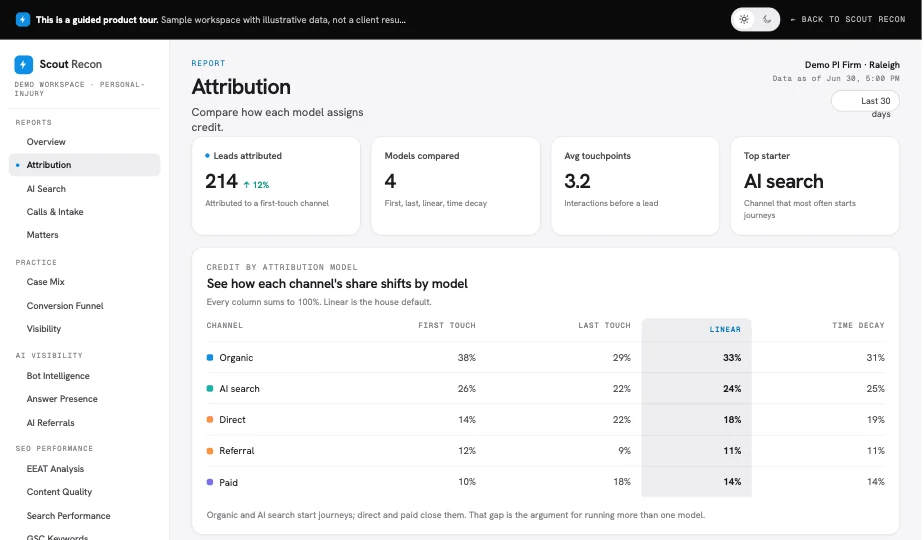The width and height of the screenshot is (924, 540).
Task: Click Organic's 31% time decay value
Action: point(876,358)
